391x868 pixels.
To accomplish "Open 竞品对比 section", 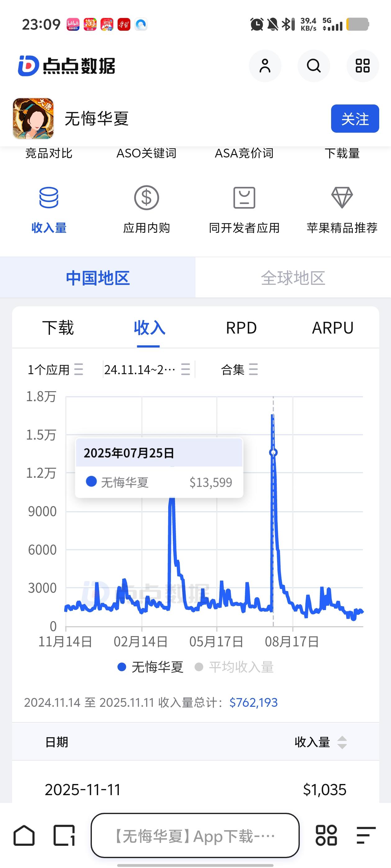I will coord(49,153).
